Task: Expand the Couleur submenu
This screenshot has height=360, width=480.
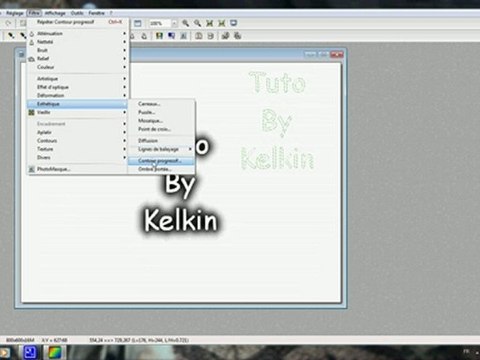Action: (77, 67)
